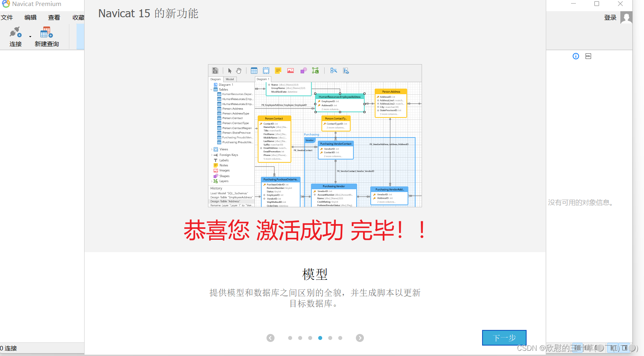Screen dimensions: 644x356
Task: Click the 下一步 (Next) button
Action: coord(504,338)
